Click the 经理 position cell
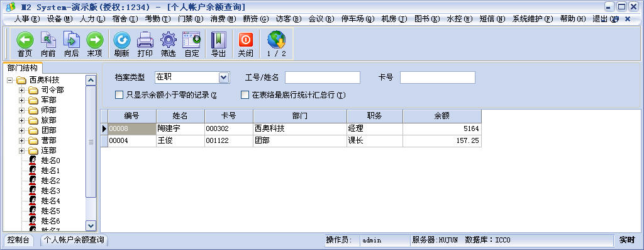 click(375, 128)
